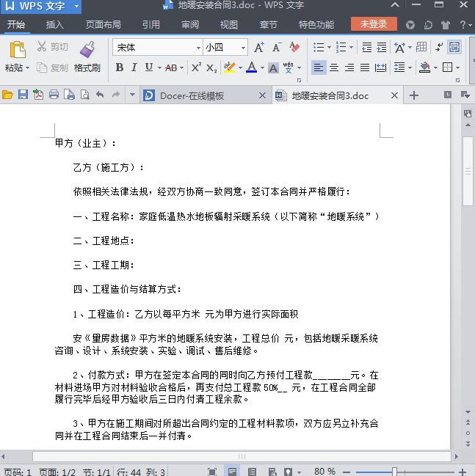Viewport: 475px width, 476px height.
Task: Toggle Bold formatting
Action: [120, 67]
